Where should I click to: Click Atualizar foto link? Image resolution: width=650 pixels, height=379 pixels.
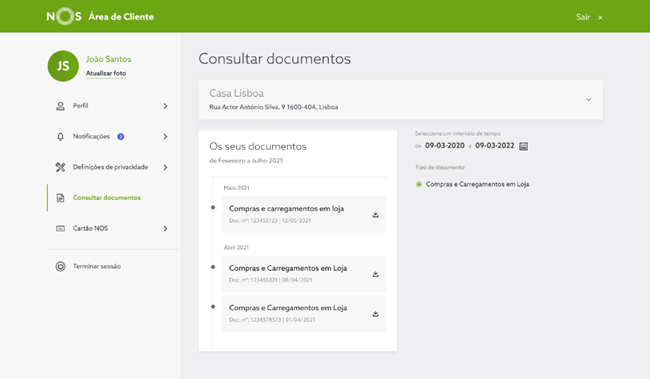106,73
